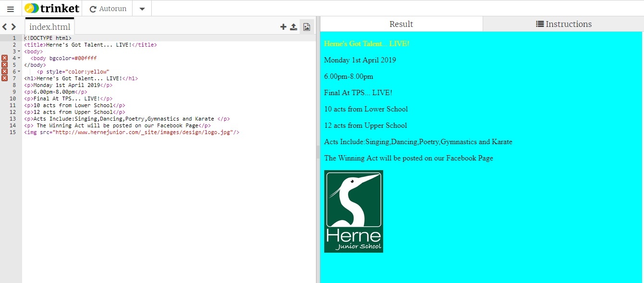The height and width of the screenshot is (283, 644).
Task: Open the image library icon
Action: pyautogui.click(x=306, y=27)
